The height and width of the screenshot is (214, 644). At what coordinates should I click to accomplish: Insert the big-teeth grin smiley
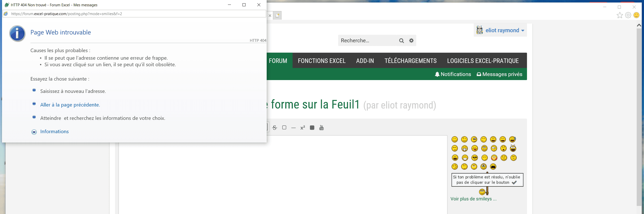tap(464, 149)
